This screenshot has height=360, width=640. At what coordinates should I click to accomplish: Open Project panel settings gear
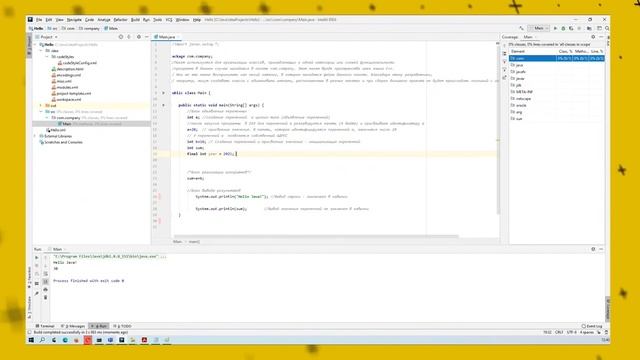139,37
